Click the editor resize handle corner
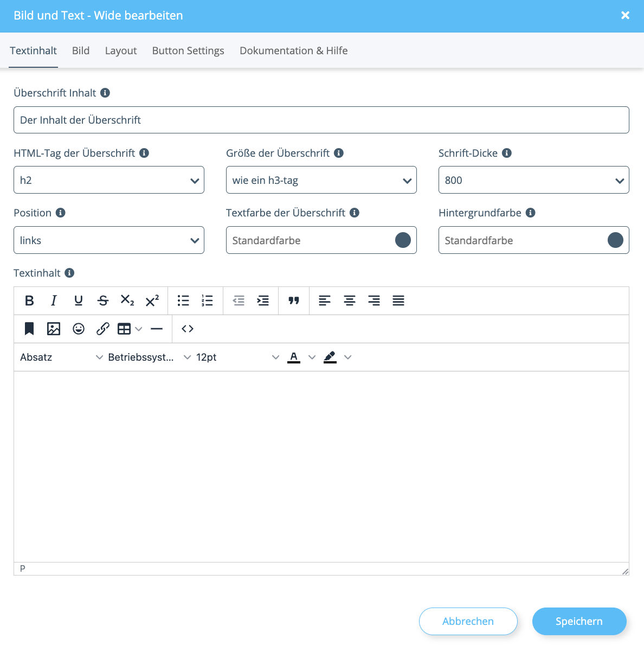Image resolution: width=644 pixels, height=652 pixels. (625, 571)
